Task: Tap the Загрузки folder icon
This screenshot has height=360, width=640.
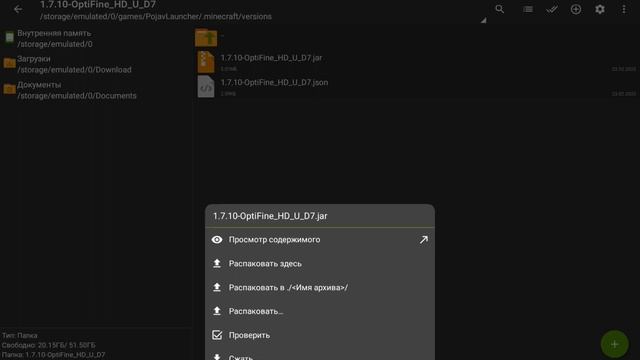Action: coord(9,63)
